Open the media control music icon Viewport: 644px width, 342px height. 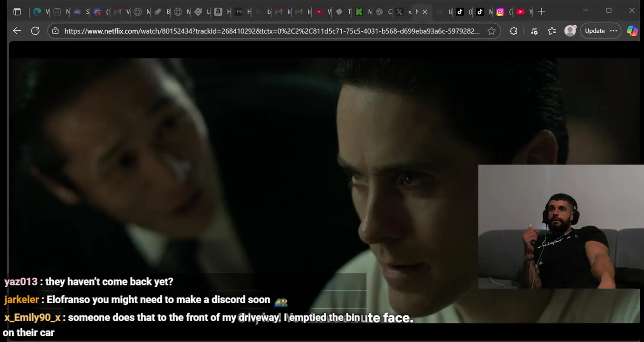(x=534, y=31)
